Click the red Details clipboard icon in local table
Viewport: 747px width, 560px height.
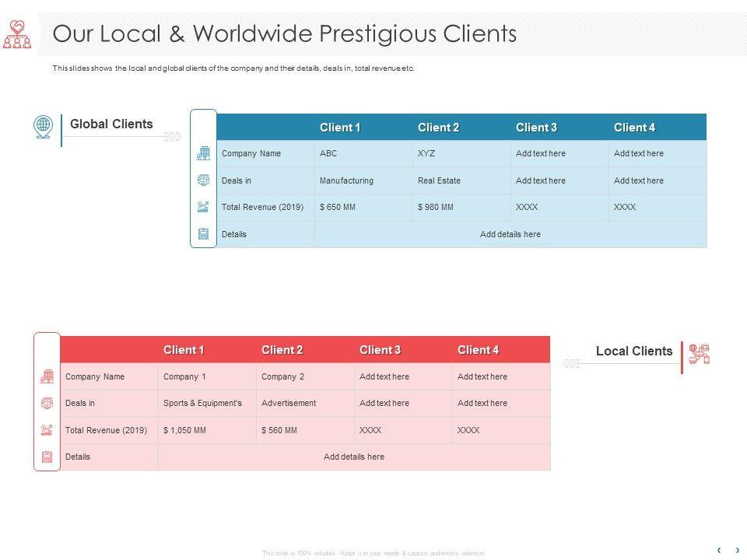47,457
